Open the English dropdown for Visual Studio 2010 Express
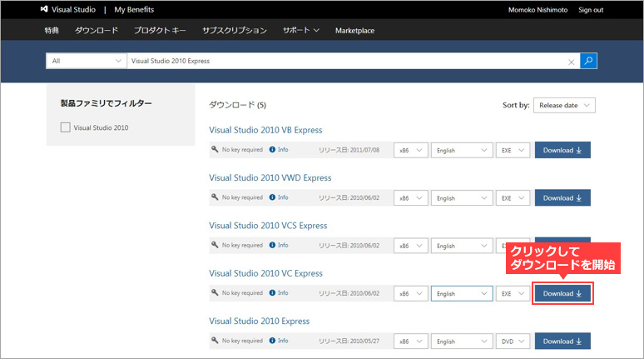The image size is (644, 359). 462,342
